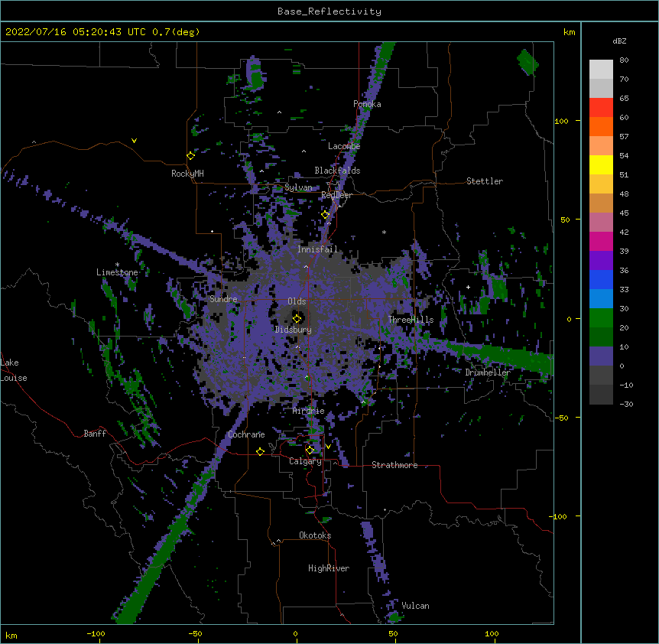Click the Calgary city label
The height and width of the screenshot is (644, 659).
pos(306,461)
